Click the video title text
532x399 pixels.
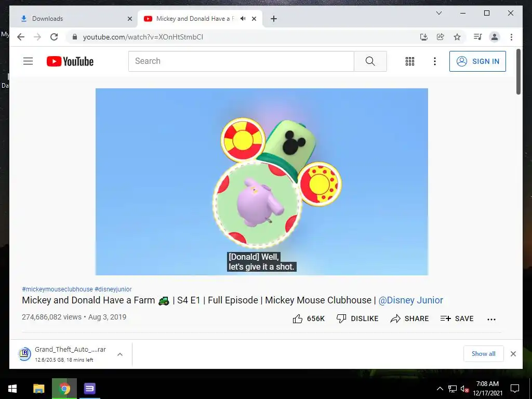pos(232,300)
